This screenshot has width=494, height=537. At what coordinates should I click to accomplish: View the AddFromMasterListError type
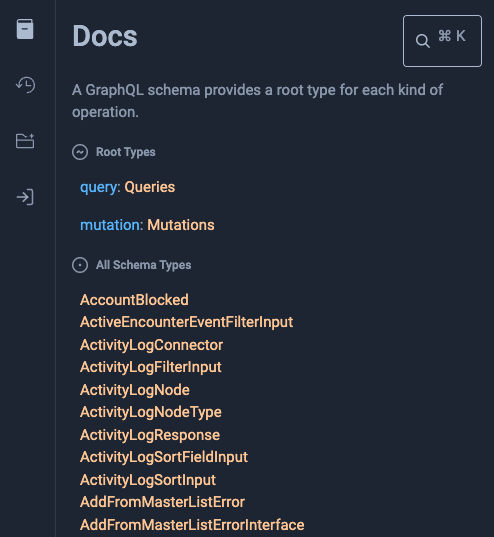[x=162, y=502]
